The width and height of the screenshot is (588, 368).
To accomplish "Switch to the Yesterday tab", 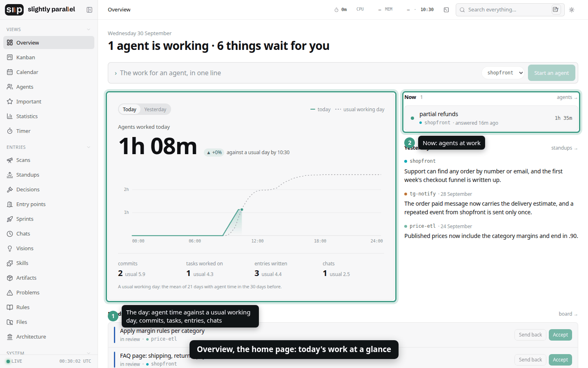I will (155, 109).
